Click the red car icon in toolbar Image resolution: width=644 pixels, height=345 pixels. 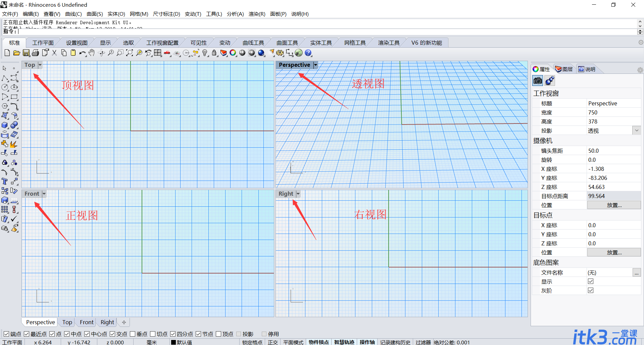click(167, 53)
